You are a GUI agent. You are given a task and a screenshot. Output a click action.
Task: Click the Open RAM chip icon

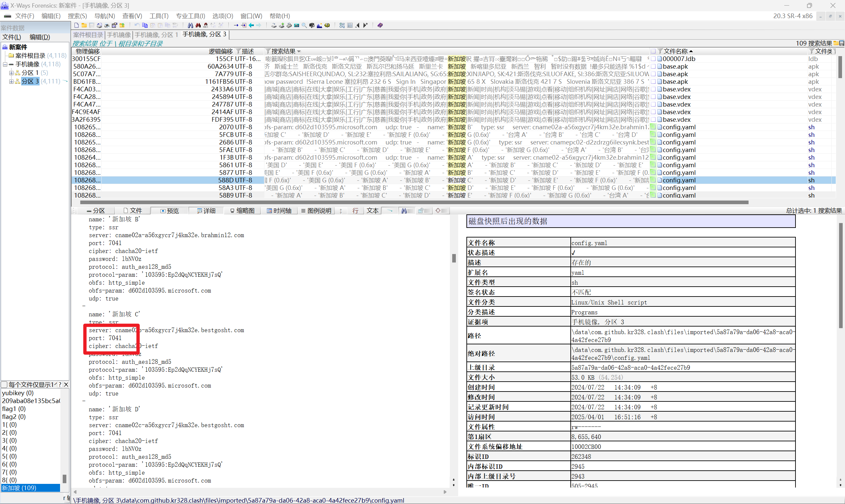click(x=289, y=25)
